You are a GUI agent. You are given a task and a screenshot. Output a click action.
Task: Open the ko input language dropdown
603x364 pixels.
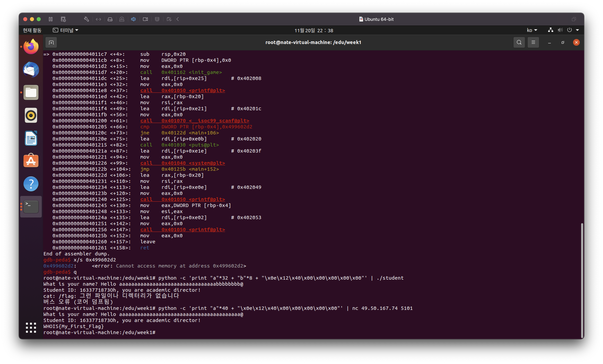pyautogui.click(x=532, y=30)
